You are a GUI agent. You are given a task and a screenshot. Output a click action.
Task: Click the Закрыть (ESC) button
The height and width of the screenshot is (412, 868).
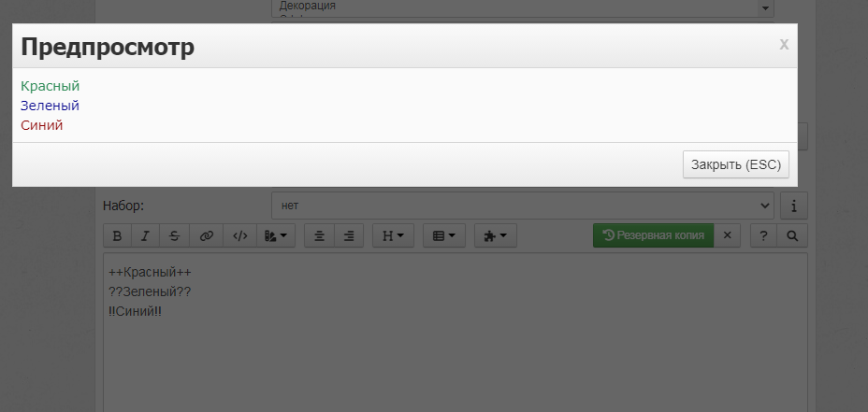[x=736, y=164]
